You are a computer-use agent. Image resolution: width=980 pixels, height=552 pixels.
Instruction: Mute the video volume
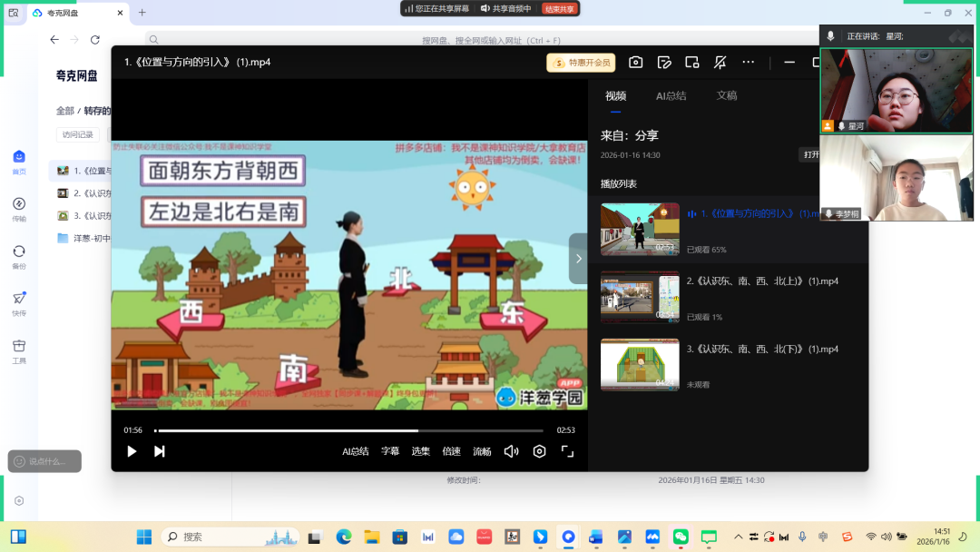tap(511, 451)
